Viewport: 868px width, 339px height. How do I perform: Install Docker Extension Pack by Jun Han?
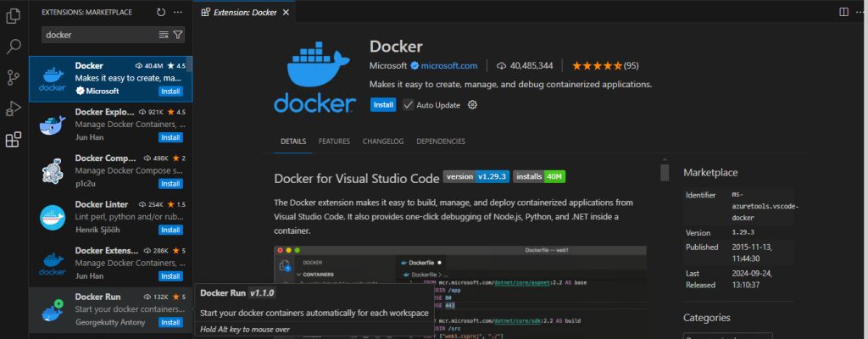(x=170, y=275)
